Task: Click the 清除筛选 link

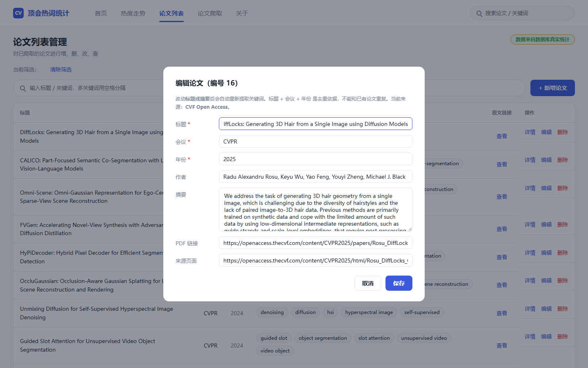Action: [x=61, y=70]
